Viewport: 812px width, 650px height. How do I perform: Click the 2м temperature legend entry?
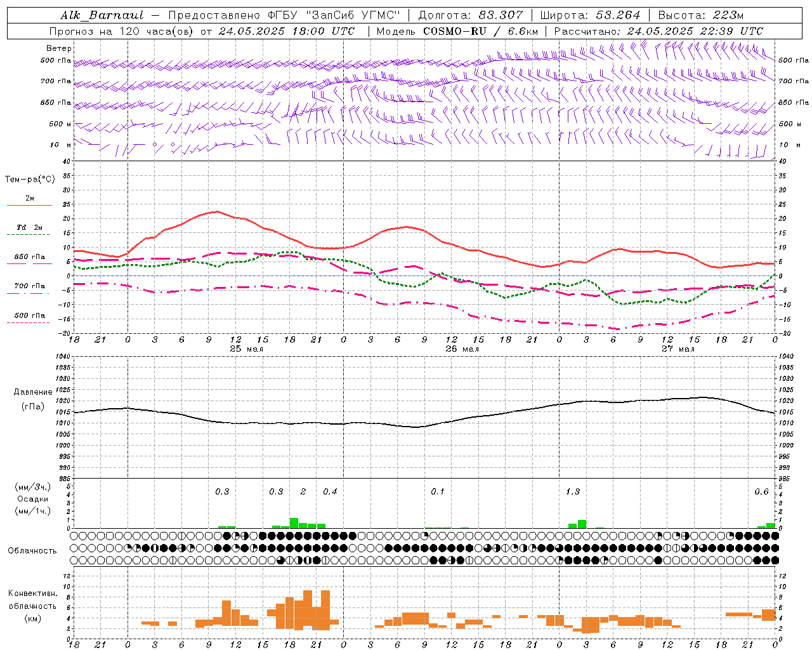click(x=30, y=199)
